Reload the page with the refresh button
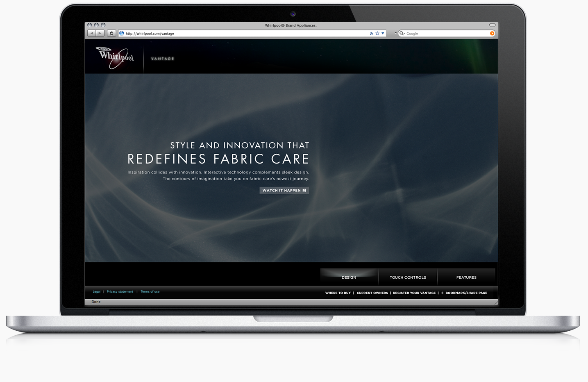The image size is (588, 382). point(111,33)
